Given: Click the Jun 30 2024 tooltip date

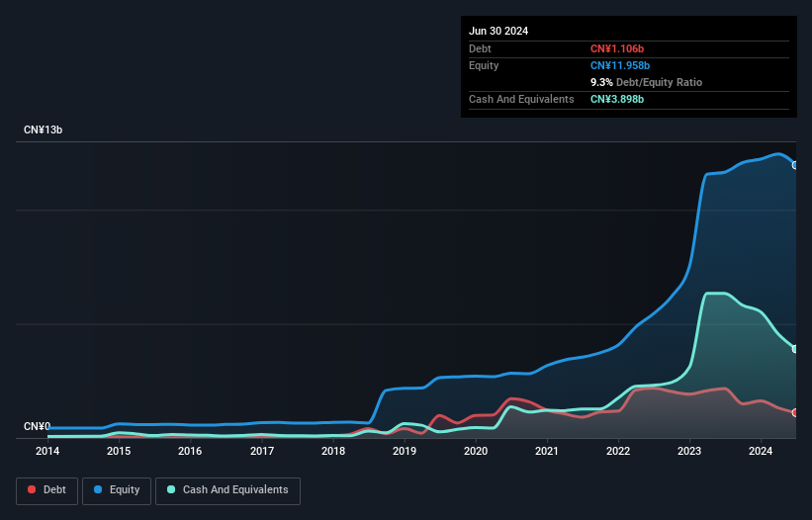Looking at the screenshot, I should [x=498, y=31].
